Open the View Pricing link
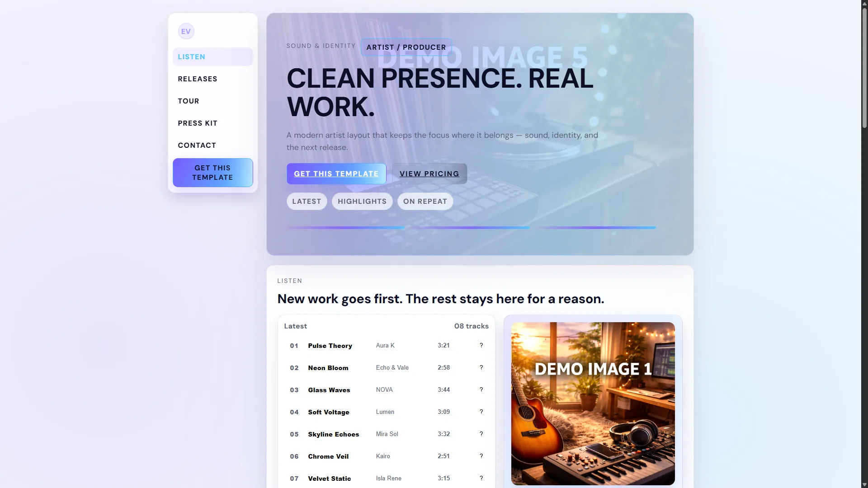The height and width of the screenshot is (488, 868). pyautogui.click(x=429, y=174)
